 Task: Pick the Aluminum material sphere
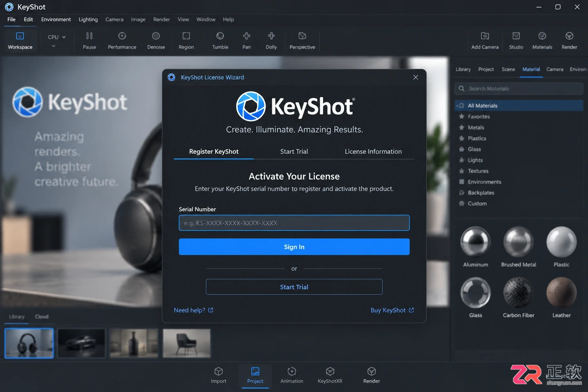pyautogui.click(x=476, y=242)
